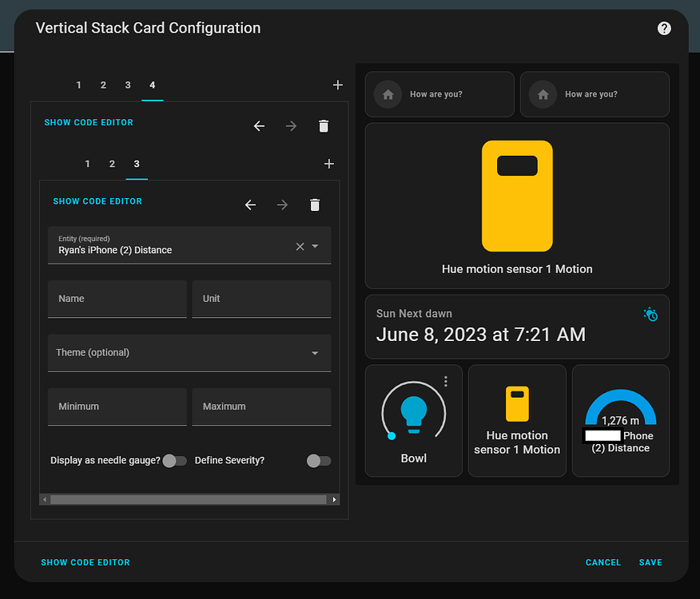The image size is (700, 599).
Task: Open the Theme (optional) dropdown
Action: (189, 352)
